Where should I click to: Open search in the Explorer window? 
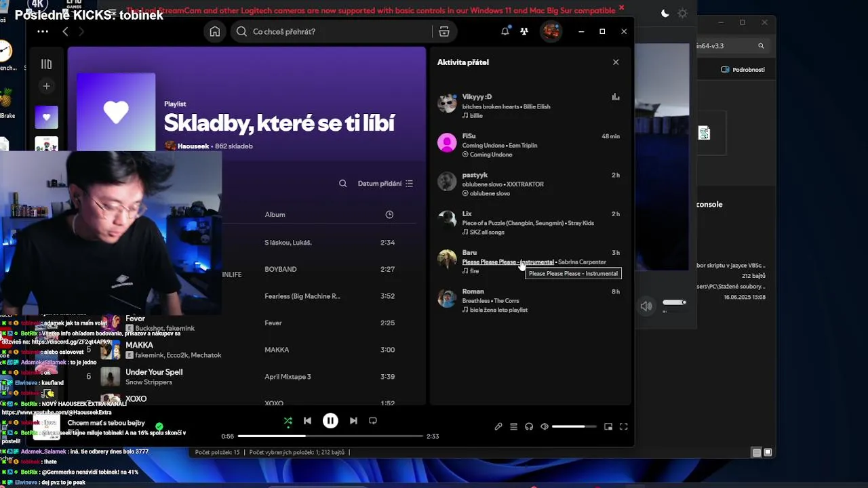[761, 46]
